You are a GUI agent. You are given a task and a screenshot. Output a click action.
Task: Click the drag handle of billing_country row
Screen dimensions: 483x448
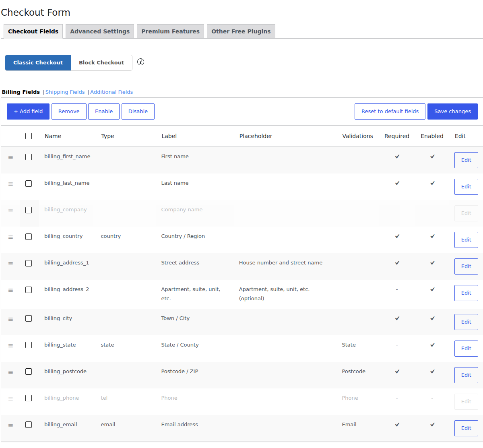coord(11,237)
